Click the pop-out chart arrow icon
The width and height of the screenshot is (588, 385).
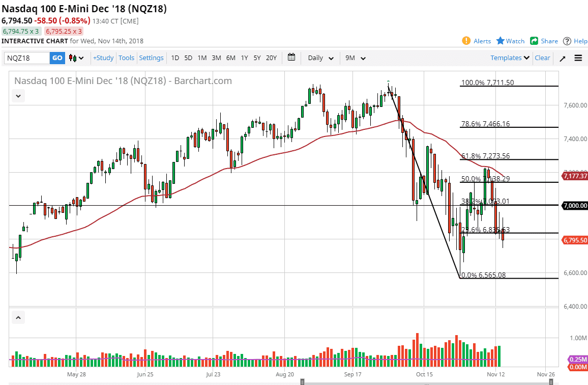pos(562,58)
